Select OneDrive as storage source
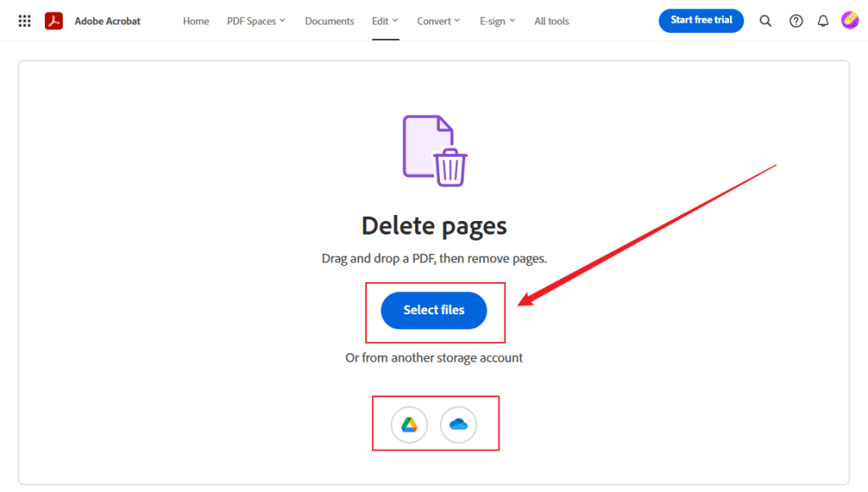 (x=459, y=424)
